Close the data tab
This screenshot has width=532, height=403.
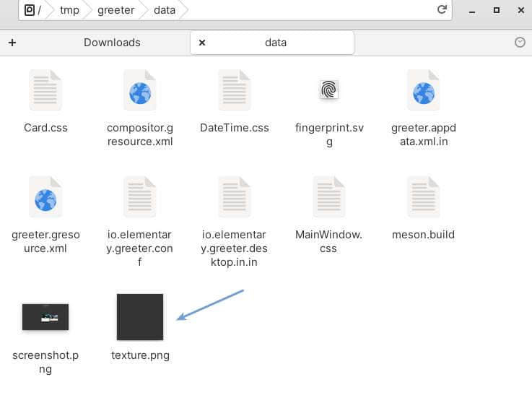pos(202,43)
